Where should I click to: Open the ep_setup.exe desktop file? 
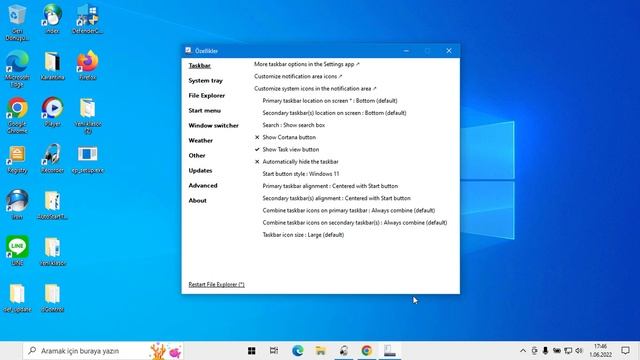[87, 159]
